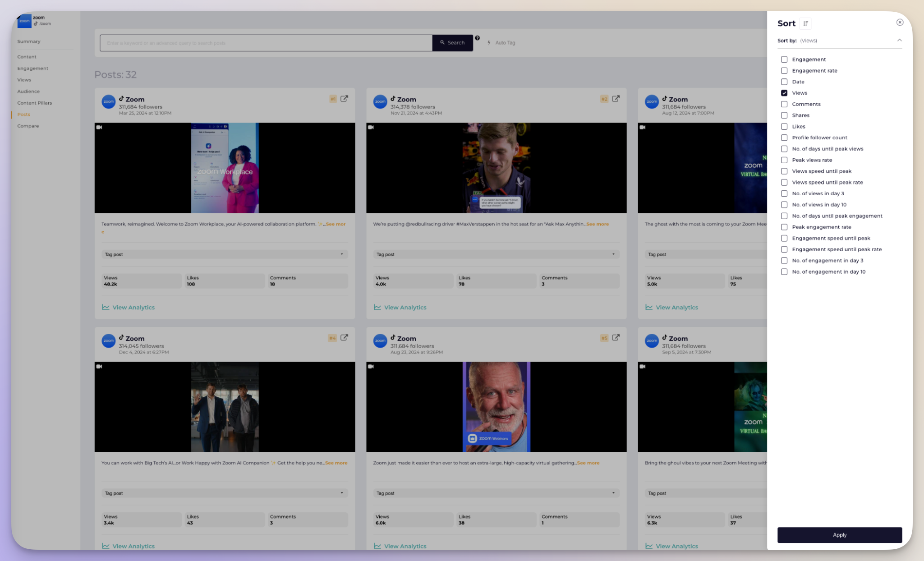Open Tag post dropdown on post #5

click(496, 493)
